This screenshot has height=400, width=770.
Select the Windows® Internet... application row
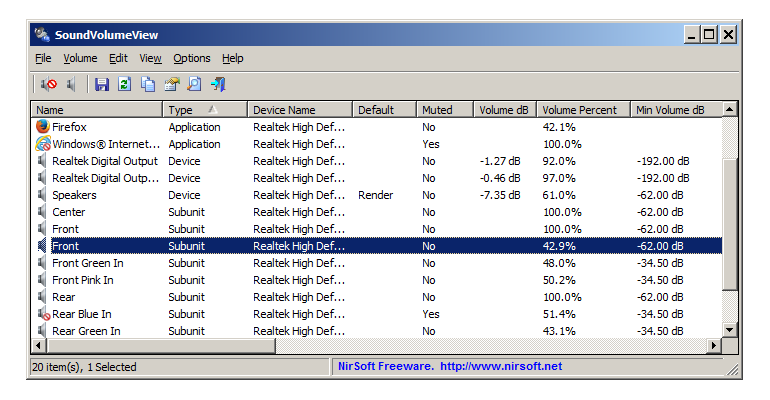tap(377, 144)
